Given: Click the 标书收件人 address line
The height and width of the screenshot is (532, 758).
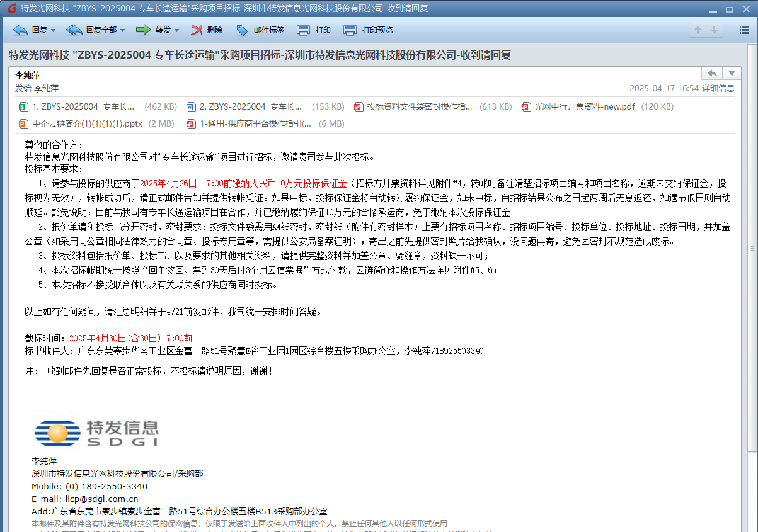Looking at the screenshot, I should tap(254, 351).
